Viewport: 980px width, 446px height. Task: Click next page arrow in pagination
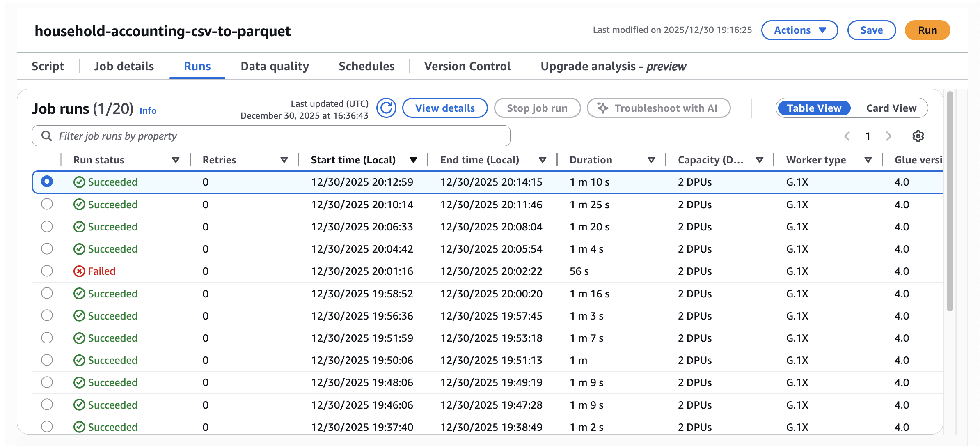point(888,136)
